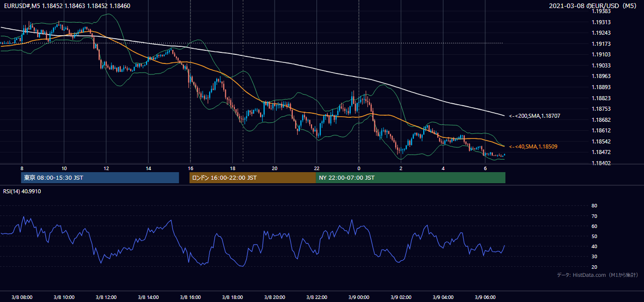
Task: Click RSI level 40 on the scale
Action: 594,247
